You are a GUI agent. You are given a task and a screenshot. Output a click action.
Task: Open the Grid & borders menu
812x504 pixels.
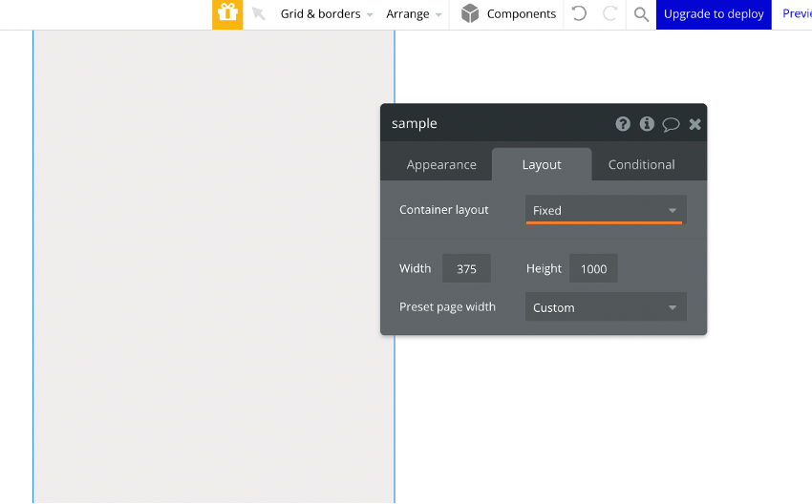[327, 14]
